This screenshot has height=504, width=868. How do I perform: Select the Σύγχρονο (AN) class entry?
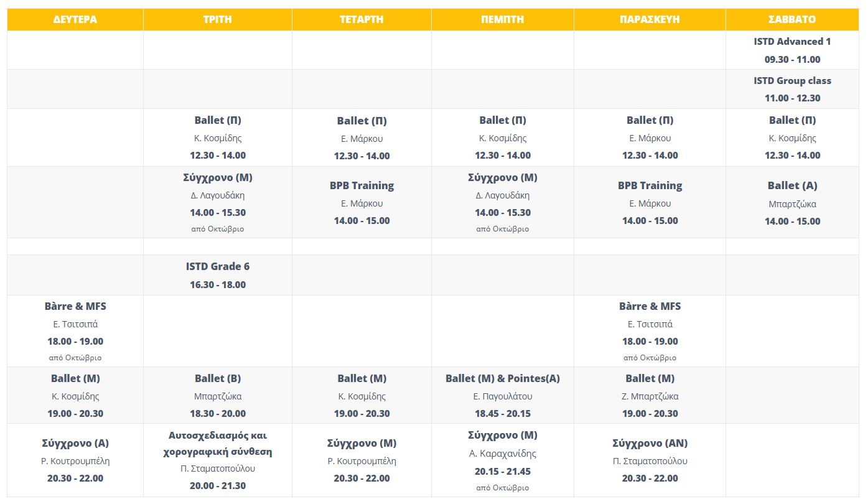coord(650,443)
